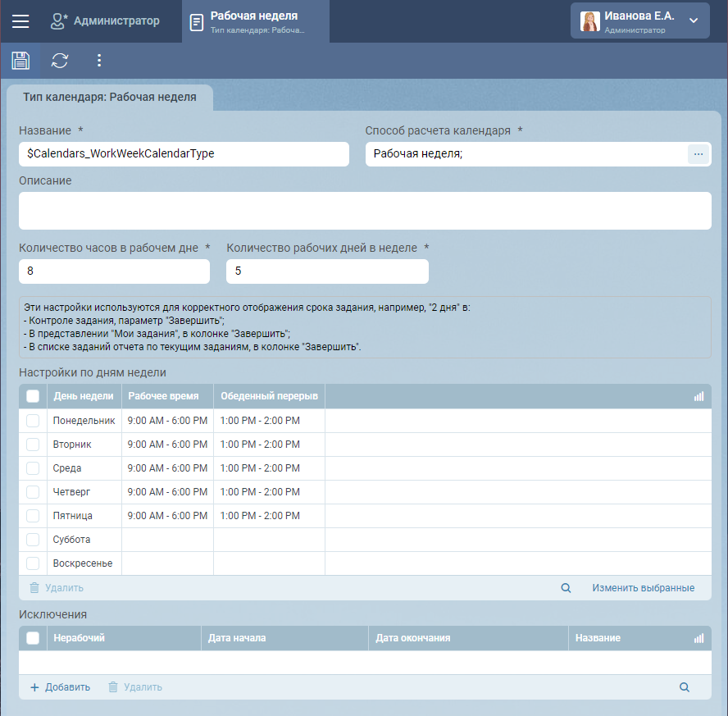Click the Добавить button under exceptions
Viewport: 728px width, 716px height.
click(x=60, y=687)
